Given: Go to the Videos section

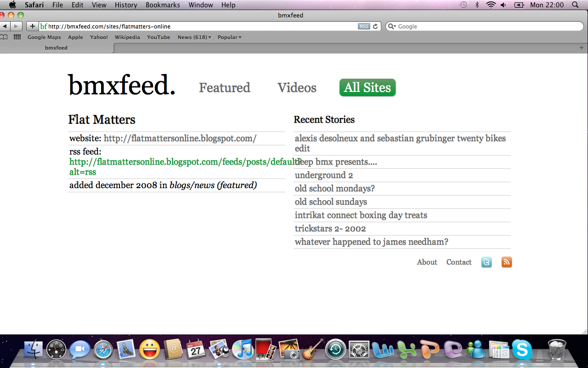Looking at the screenshot, I should (297, 87).
